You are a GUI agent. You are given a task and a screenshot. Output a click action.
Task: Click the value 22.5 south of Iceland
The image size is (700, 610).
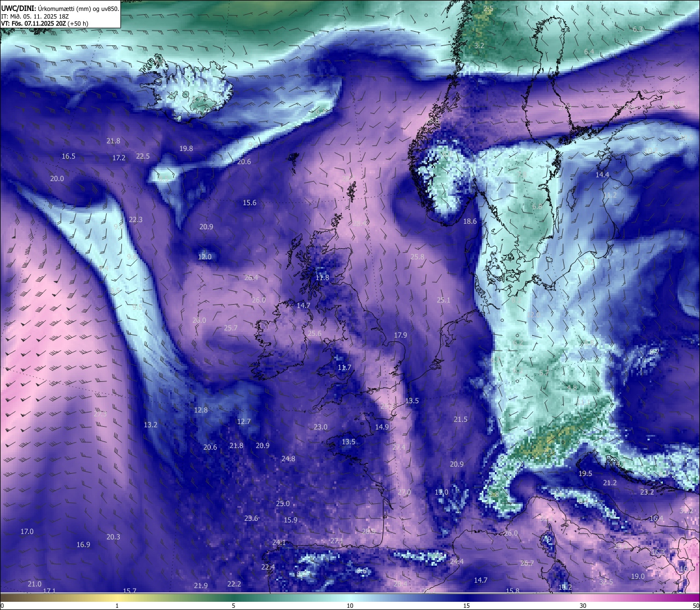coord(143,156)
